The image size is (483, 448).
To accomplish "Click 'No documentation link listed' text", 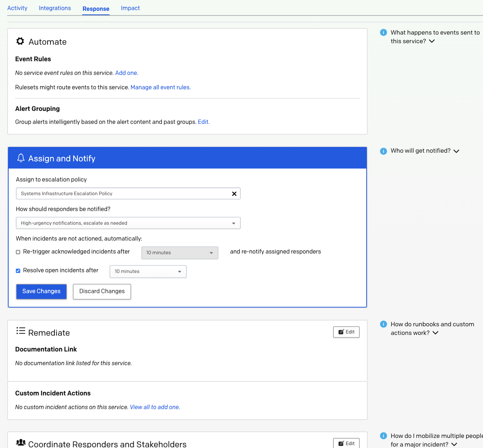I will 74,363.
